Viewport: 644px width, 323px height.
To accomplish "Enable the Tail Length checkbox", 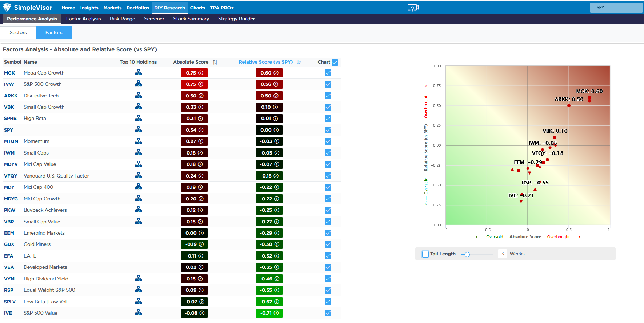I will [425, 254].
